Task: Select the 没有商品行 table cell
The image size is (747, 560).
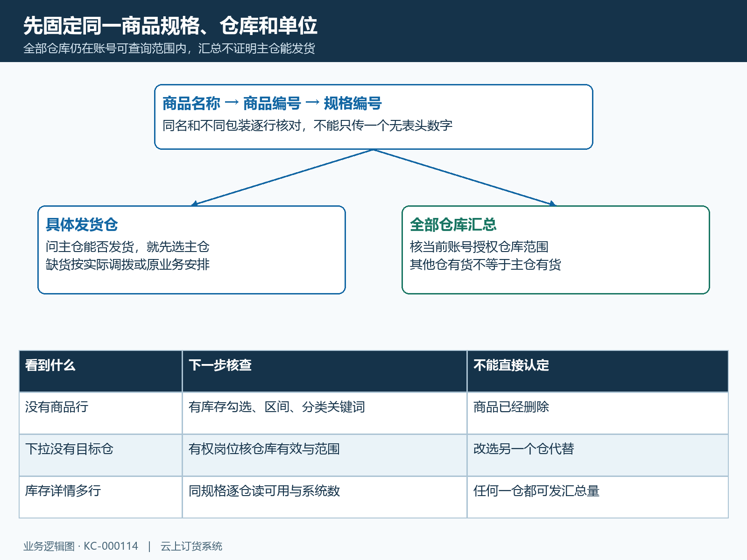Action: click(x=100, y=413)
